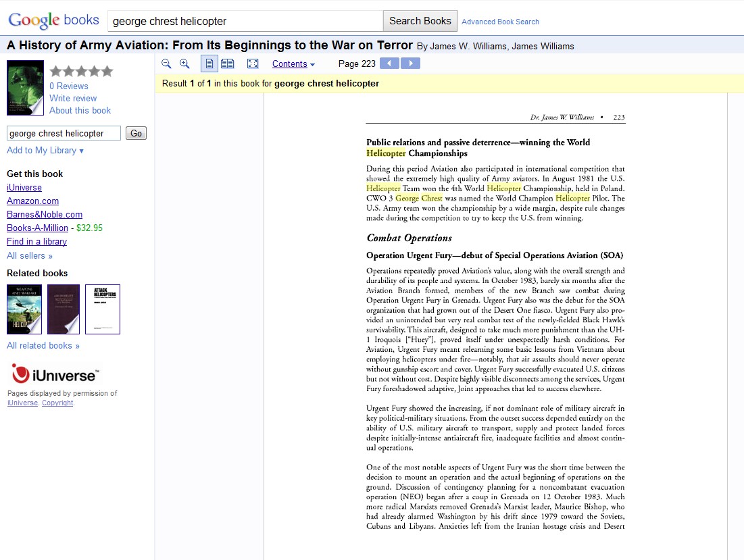Click highlighted 'George Chrest' in page
Image resolution: width=744 pixels, height=560 pixels.
pos(418,198)
